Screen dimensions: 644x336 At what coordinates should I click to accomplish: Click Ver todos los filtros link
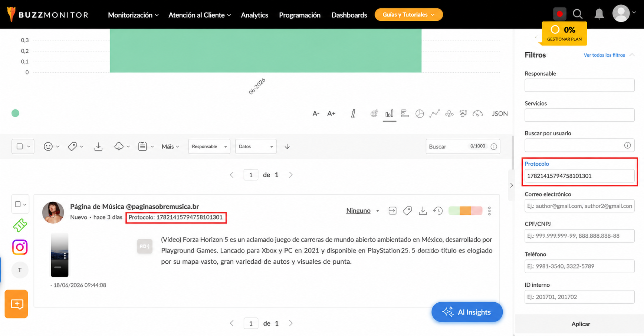(x=604, y=55)
